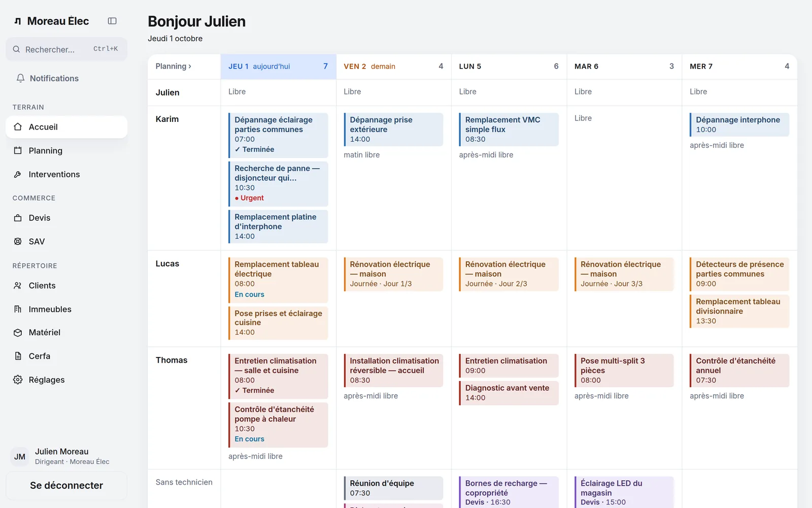
Task: Expand the Planning chevron header
Action: (174, 66)
